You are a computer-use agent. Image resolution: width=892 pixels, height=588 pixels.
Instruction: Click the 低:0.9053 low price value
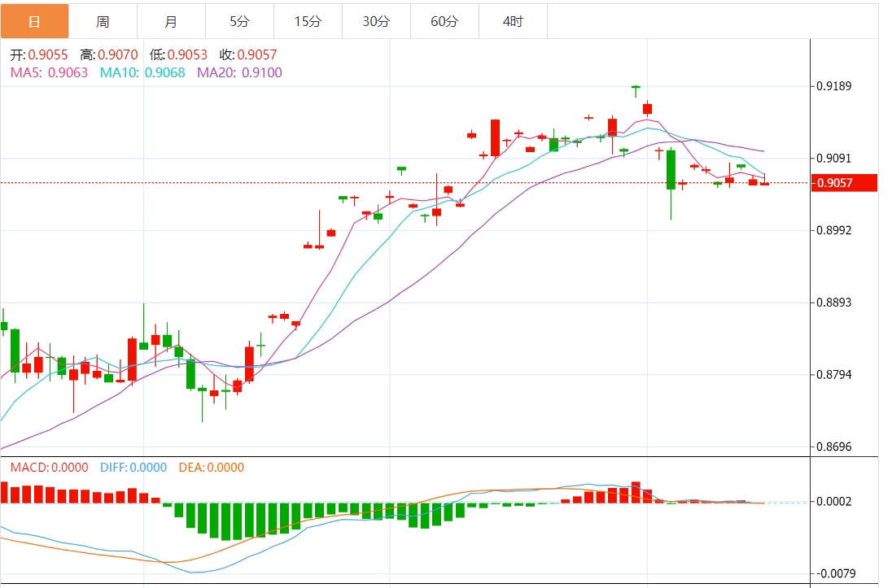click(x=178, y=55)
